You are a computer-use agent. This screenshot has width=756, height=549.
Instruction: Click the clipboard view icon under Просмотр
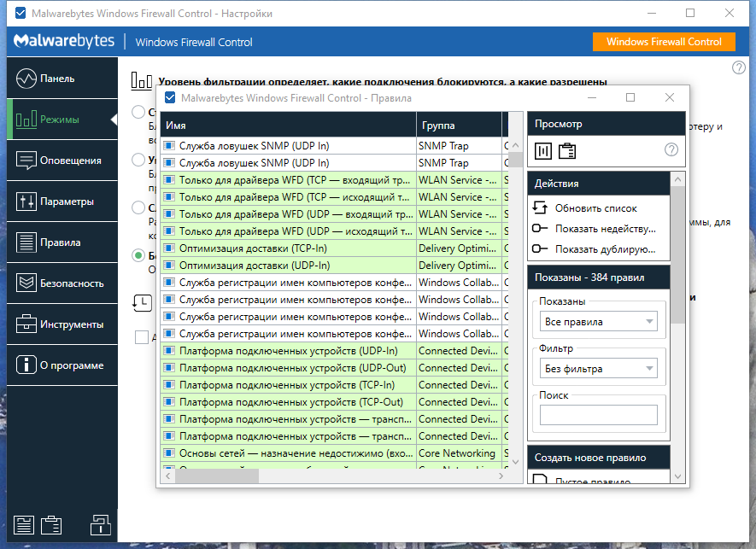pyautogui.click(x=567, y=151)
